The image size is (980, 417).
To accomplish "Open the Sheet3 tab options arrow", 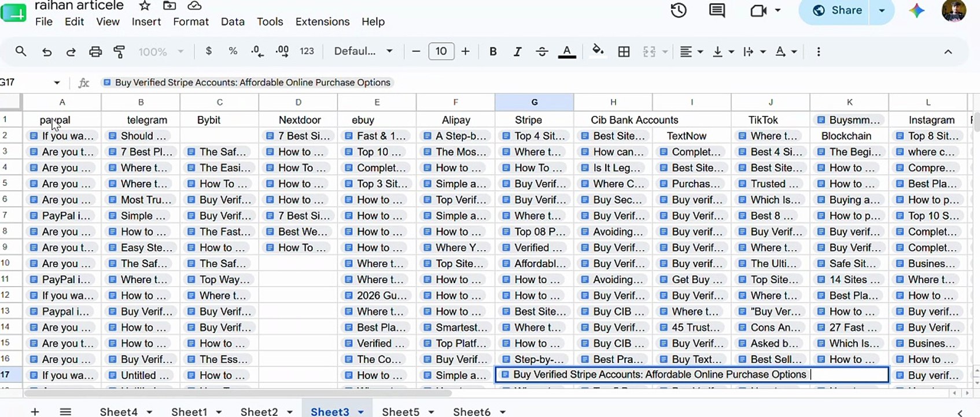I will (x=360, y=412).
